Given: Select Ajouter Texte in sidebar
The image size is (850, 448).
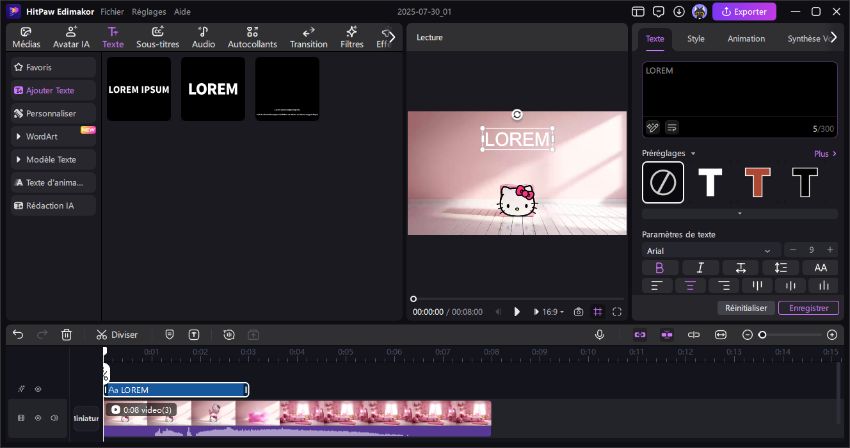Looking at the screenshot, I should coord(53,91).
